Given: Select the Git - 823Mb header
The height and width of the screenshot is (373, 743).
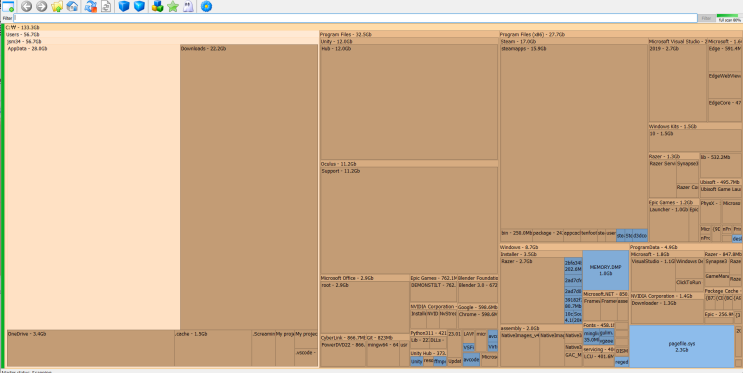Looking at the screenshot, I should click(388, 338).
